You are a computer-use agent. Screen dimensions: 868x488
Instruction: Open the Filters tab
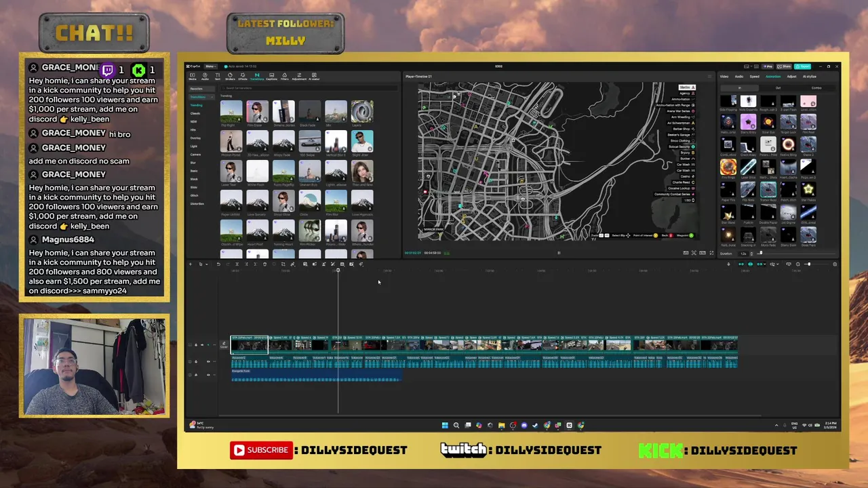point(284,77)
